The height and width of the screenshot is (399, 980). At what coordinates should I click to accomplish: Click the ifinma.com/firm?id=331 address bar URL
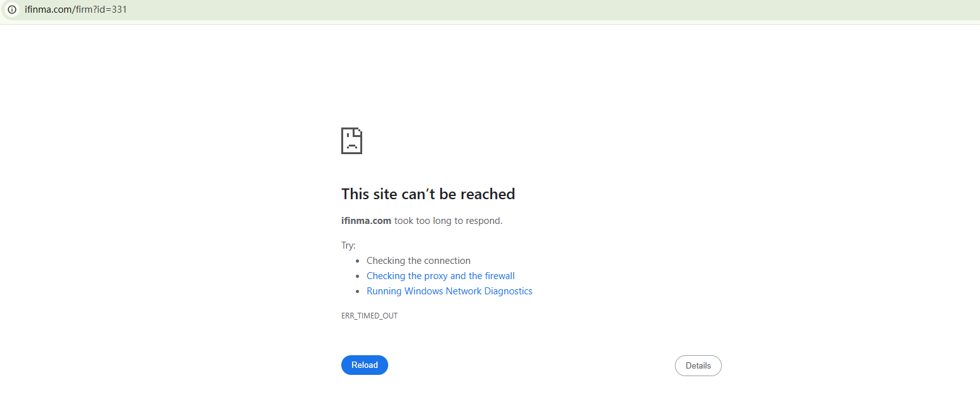click(x=75, y=10)
